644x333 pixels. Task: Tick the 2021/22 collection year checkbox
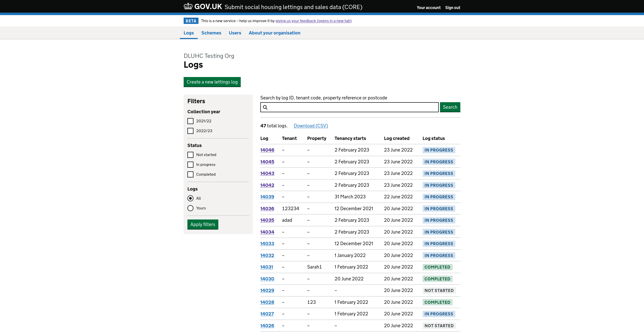pyautogui.click(x=190, y=121)
